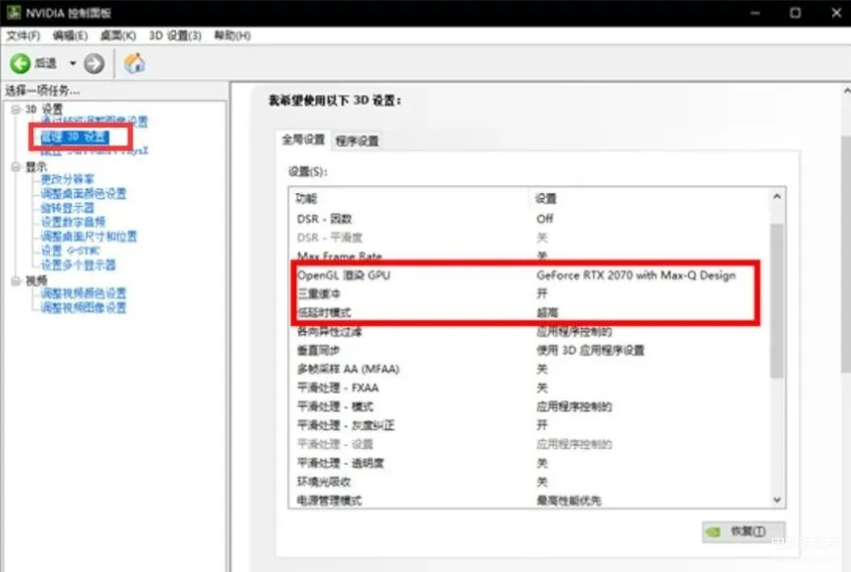Select the DSR - 因数 row
Image resolution: width=851 pixels, height=572 pixels.
pyautogui.click(x=529, y=219)
